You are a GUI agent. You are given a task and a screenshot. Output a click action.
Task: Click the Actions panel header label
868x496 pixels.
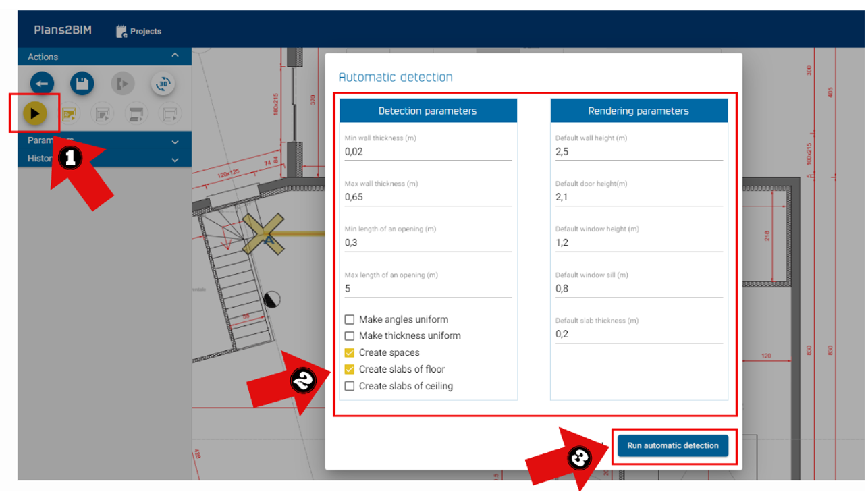pyautogui.click(x=43, y=57)
